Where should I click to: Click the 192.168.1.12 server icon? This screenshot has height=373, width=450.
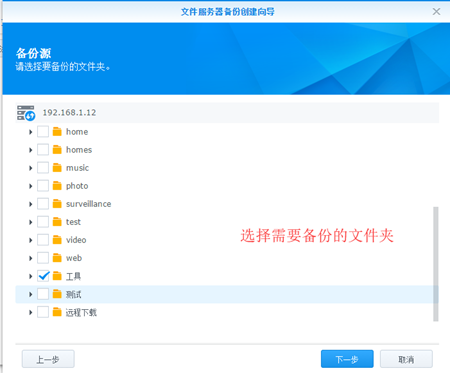click(26, 113)
